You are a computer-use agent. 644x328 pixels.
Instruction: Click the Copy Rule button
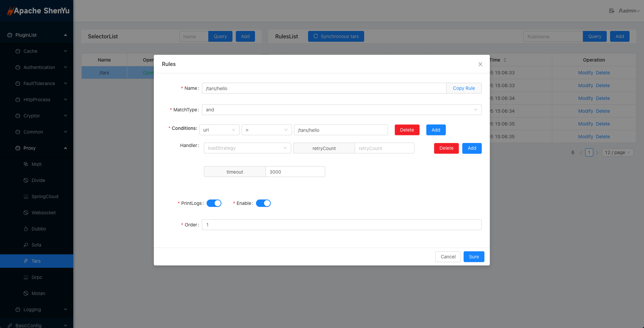pyautogui.click(x=464, y=88)
